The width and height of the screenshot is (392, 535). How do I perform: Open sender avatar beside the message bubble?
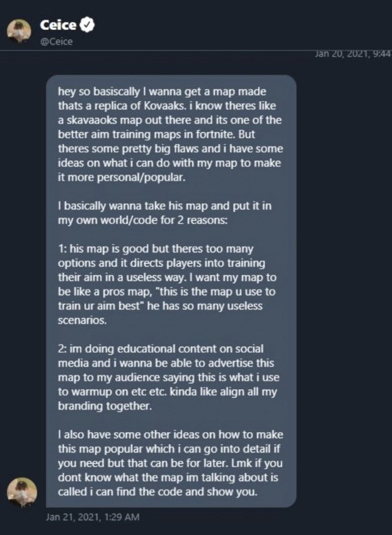pyautogui.click(x=22, y=493)
